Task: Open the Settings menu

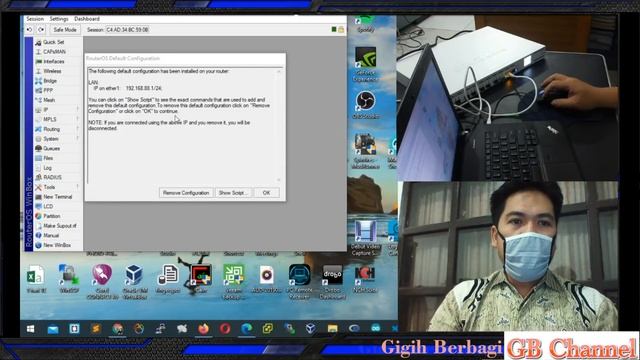Action: pyautogui.click(x=59, y=19)
